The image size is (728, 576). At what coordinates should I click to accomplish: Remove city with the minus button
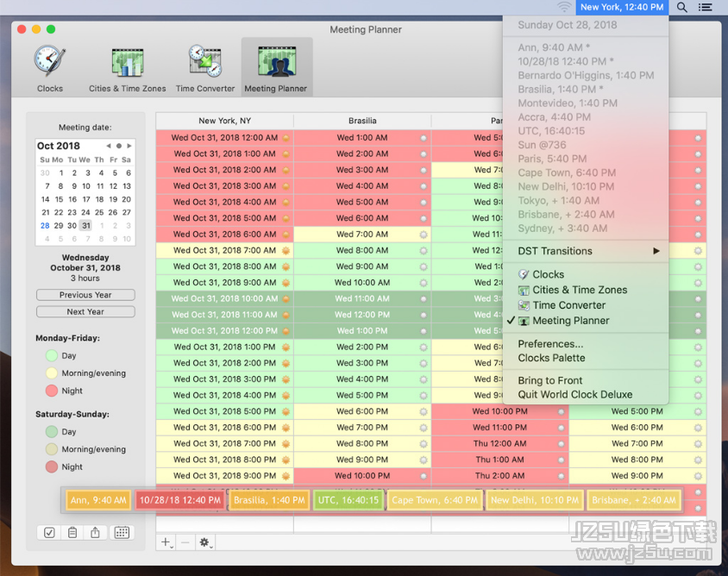point(185,542)
